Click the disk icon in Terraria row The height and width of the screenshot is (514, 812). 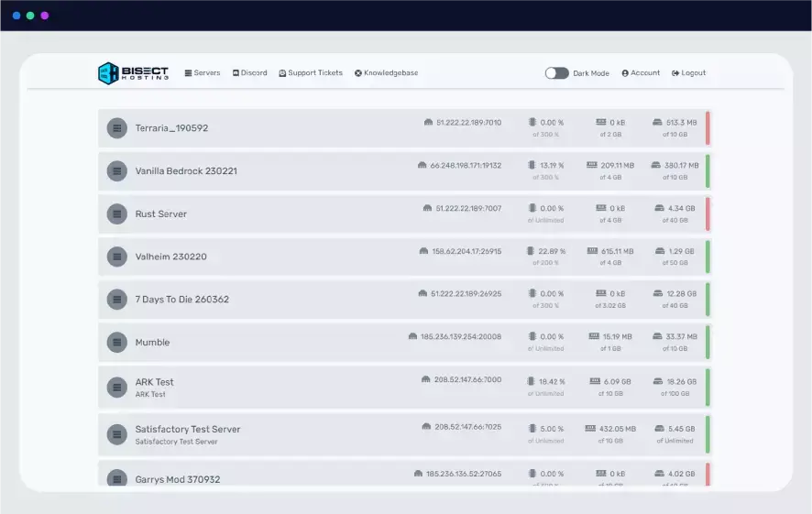(x=657, y=122)
